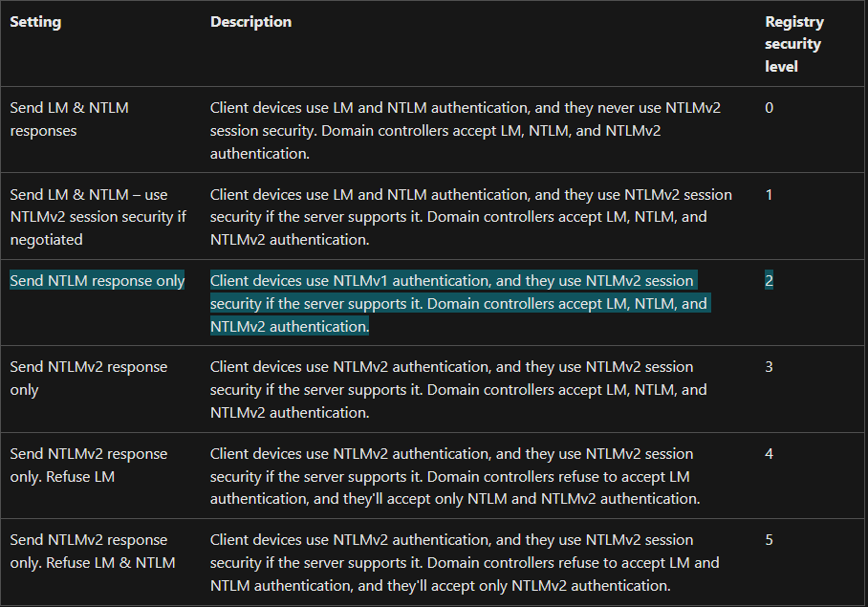Click registry security level value 0

769,108
